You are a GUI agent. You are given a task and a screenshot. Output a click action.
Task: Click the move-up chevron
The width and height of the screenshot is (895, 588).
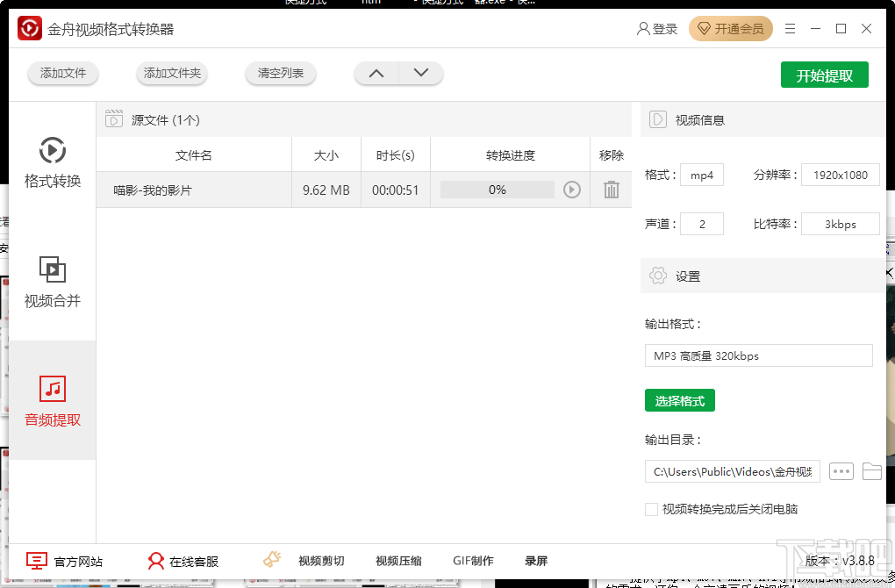point(376,74)
